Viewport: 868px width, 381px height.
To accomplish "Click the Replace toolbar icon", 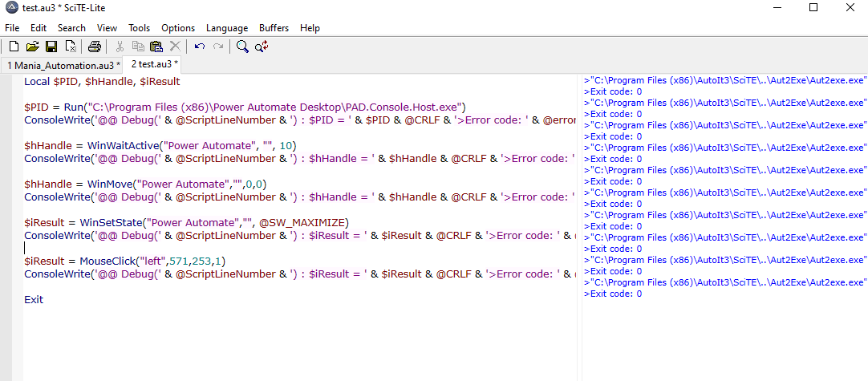I will click(x=262, y=47).
